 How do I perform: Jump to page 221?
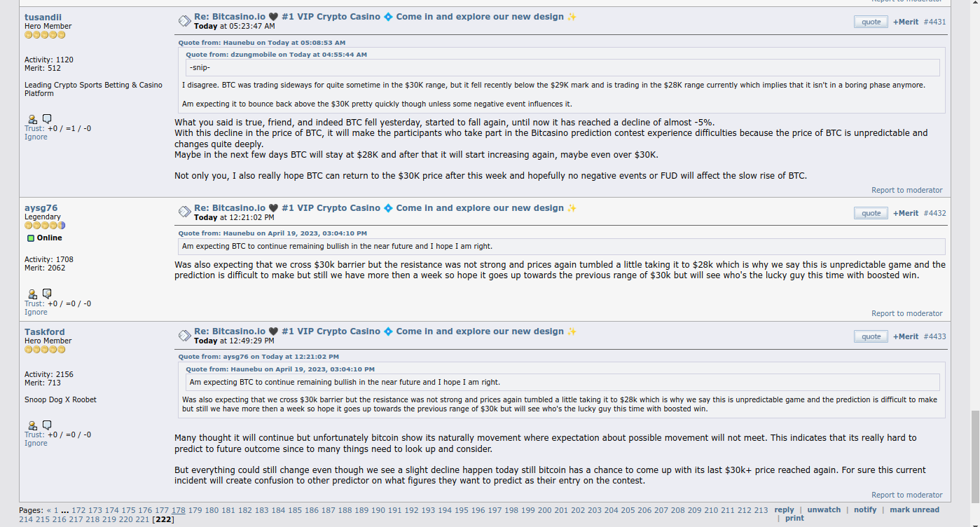pyautogui.click(x=142, y=519)
